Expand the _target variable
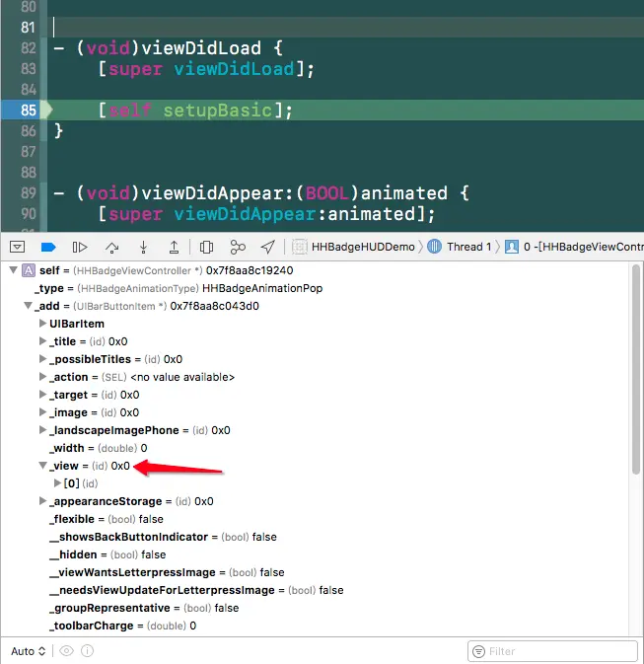Viewport: 644px width, 664px height. 42,395
